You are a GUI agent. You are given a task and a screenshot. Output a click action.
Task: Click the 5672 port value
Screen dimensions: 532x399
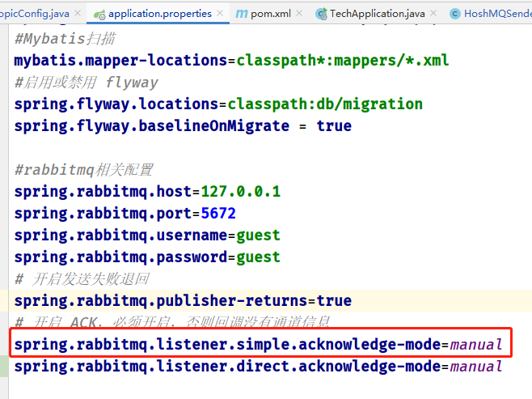(x=218, y=213)
